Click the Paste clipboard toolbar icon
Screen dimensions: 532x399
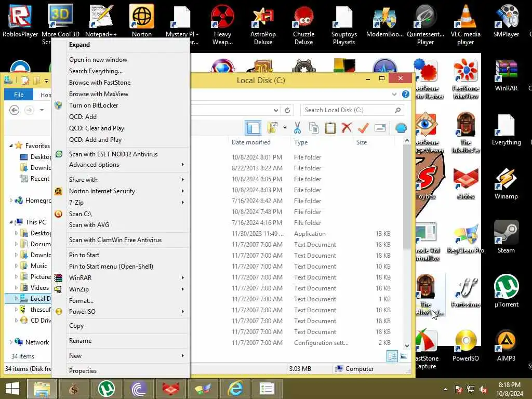pos(330,128)
